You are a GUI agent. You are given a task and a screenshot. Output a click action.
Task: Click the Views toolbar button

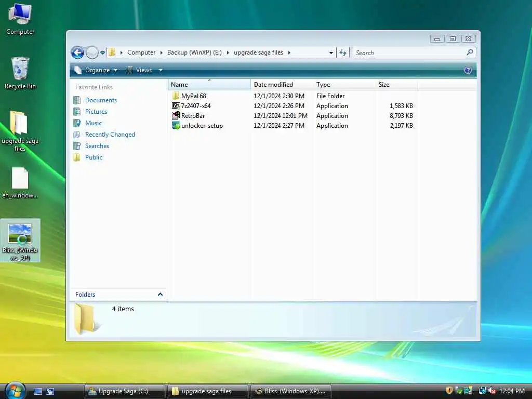[139, 70]
